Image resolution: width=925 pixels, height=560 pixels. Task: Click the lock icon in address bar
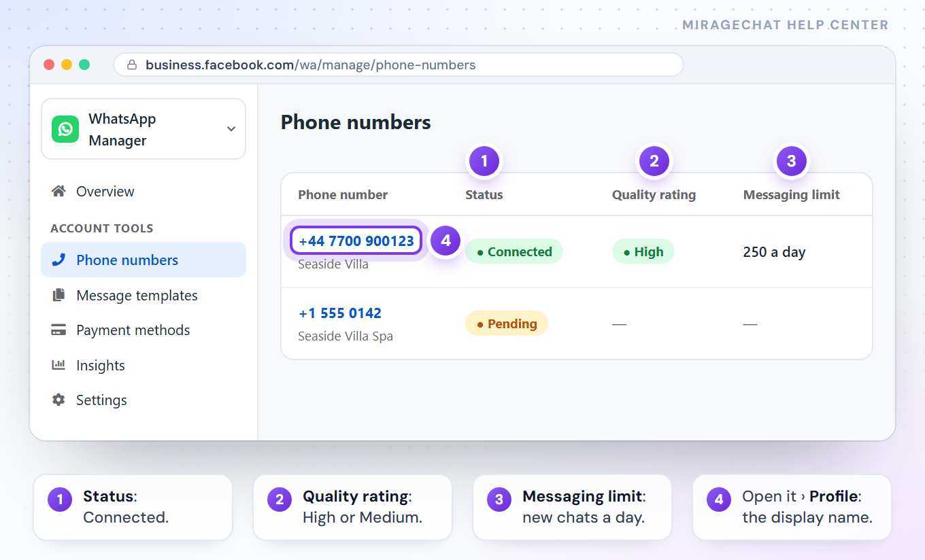coord(132,65)
